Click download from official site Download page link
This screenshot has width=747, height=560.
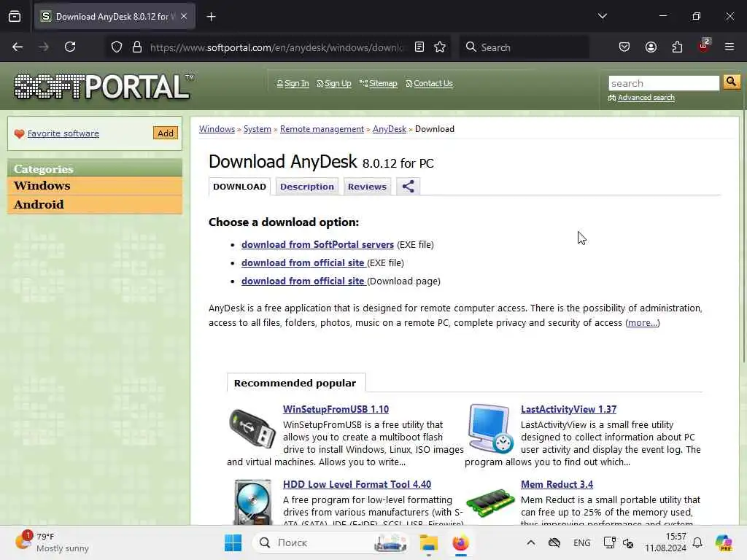coord(303,281)
